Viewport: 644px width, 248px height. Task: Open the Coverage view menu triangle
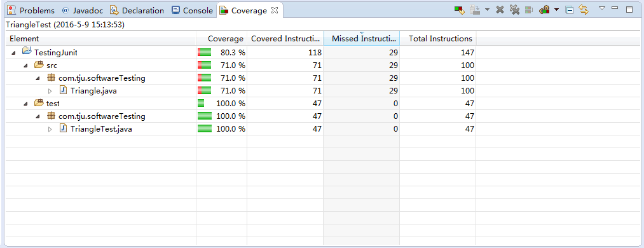click(x=602, y=8)
